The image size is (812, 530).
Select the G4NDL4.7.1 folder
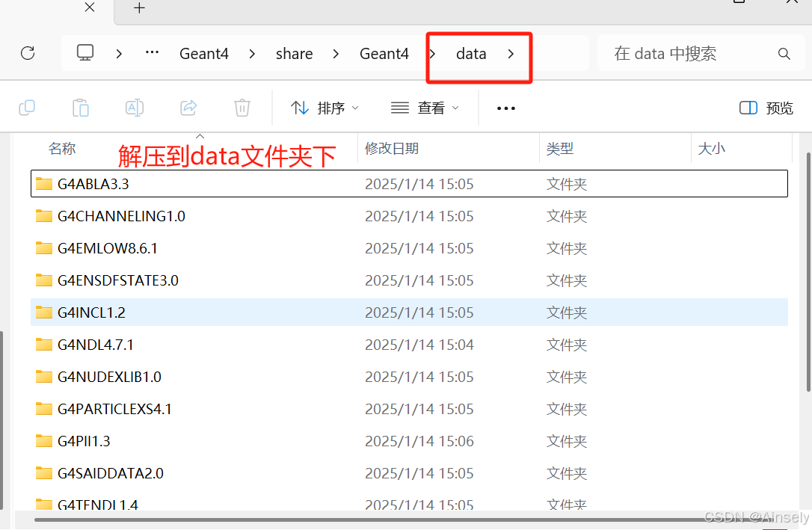coord(409,344)
